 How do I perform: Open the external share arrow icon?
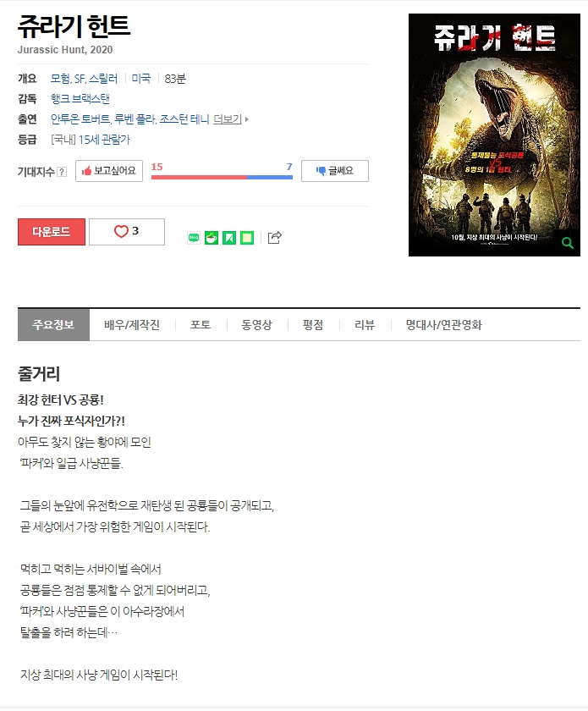(275, 237)
